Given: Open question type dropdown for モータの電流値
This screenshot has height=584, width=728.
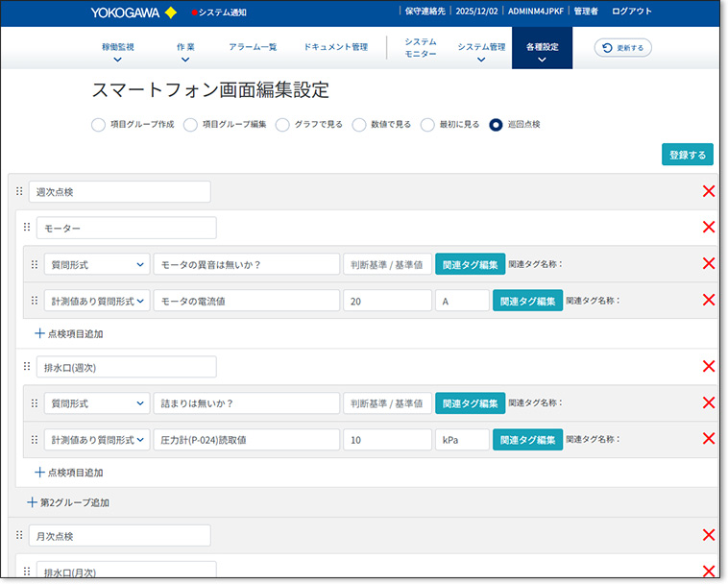Looking at the screenshot, I should click(x=96, y=301).
